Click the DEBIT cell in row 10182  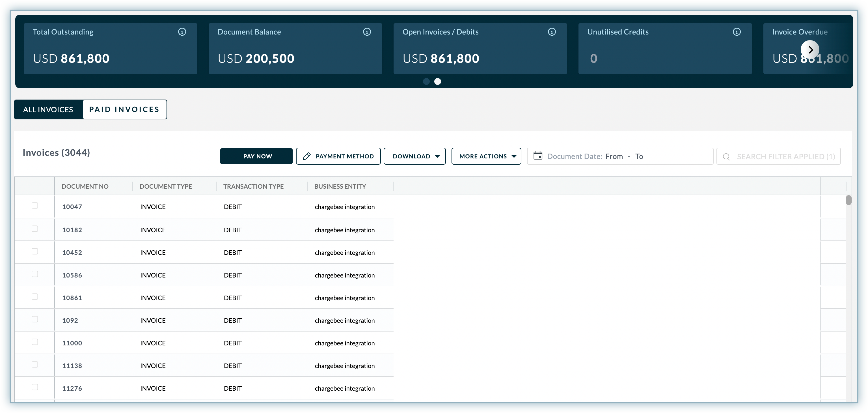233,230
